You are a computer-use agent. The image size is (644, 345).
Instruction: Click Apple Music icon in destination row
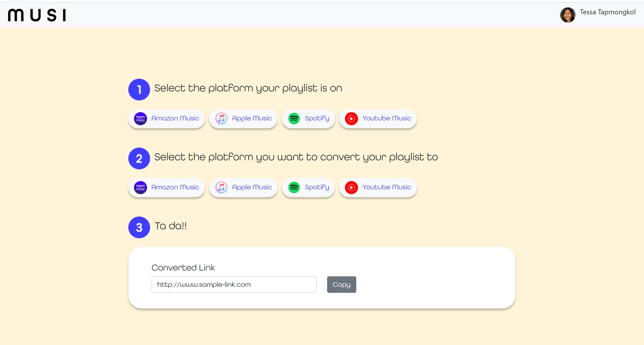pos(221,187)
